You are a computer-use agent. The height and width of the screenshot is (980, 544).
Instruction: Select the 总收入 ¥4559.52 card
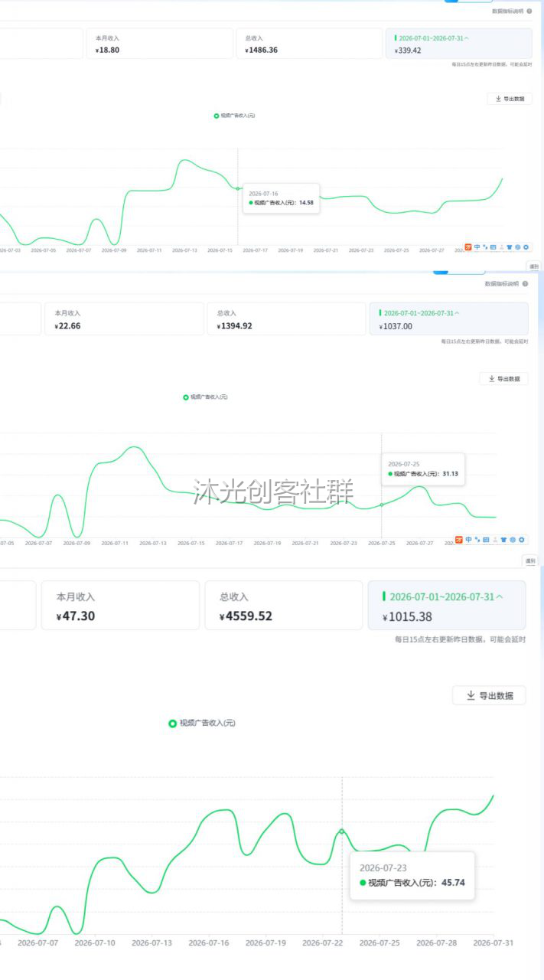[284, 605]
